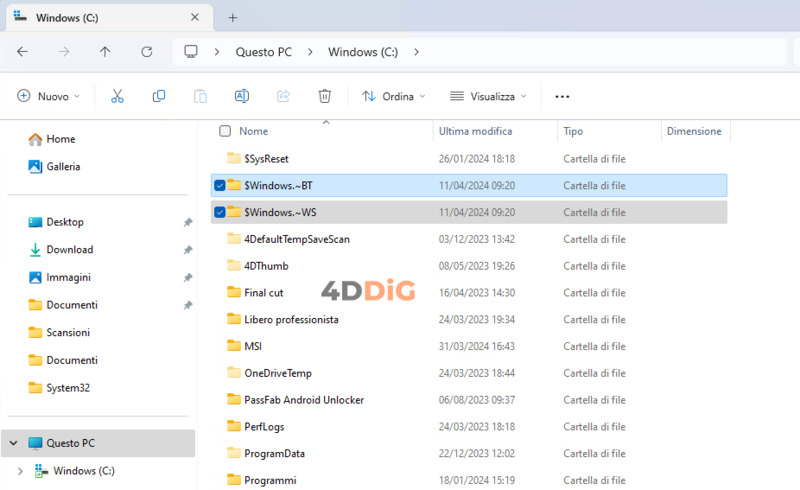Screen dimensions: 800x490
Task: Open the three-dot more options menu
Action: tap(562, 97)
